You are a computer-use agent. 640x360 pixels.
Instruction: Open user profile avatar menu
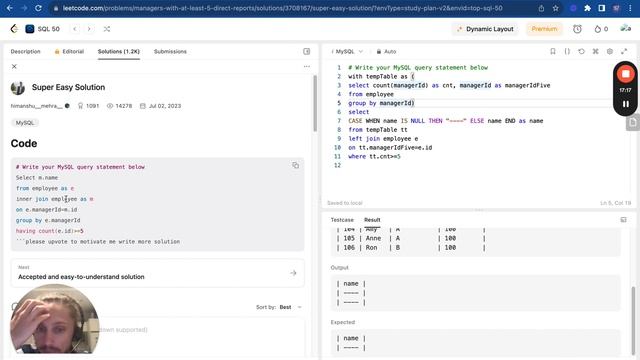(625, 29)
